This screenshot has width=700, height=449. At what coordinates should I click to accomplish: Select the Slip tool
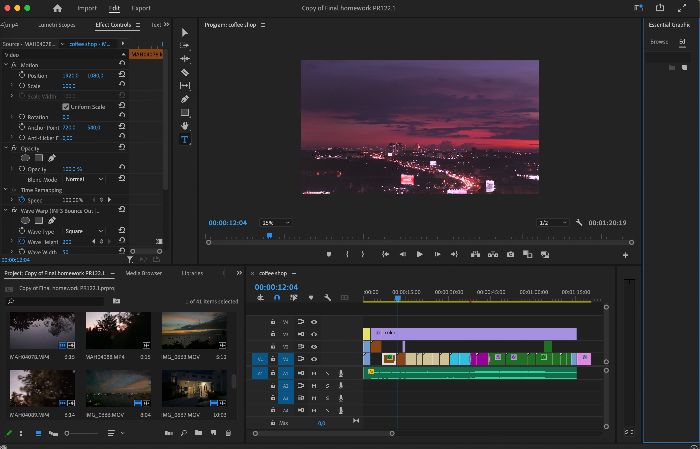185,86
